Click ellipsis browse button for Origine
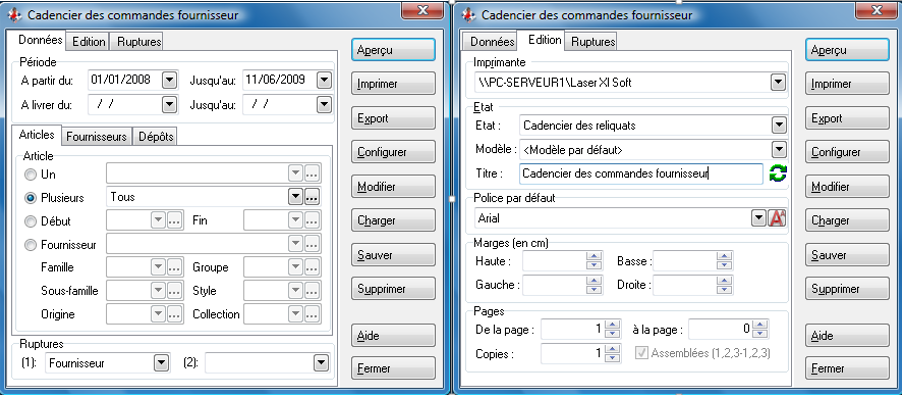The width and height of the screenshot is (902, 395). pos(174,315)
